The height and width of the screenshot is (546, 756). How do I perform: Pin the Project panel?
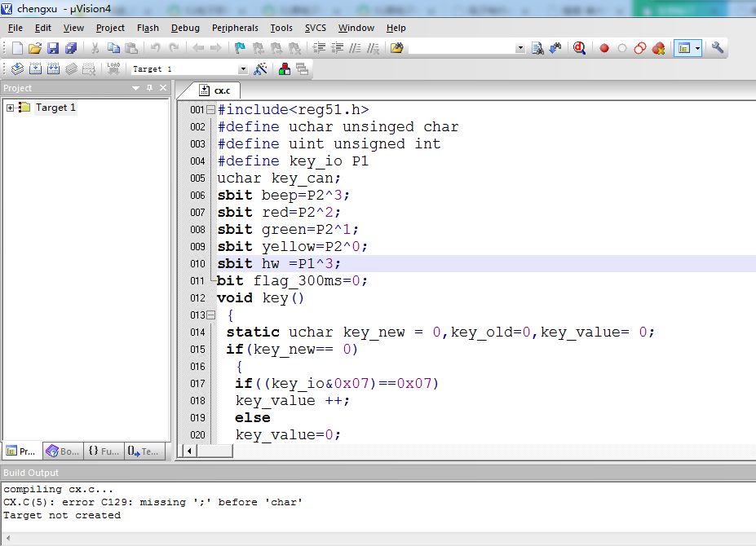(149, 88)
